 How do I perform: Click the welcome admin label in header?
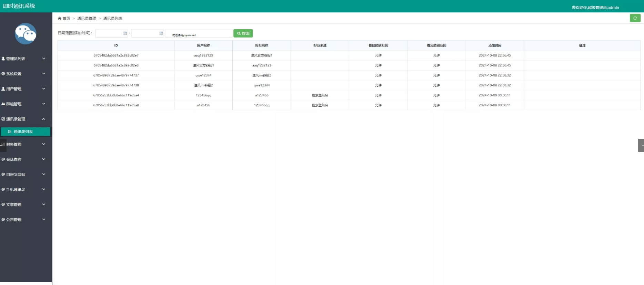pyautogui.click(x=595, y=7)
